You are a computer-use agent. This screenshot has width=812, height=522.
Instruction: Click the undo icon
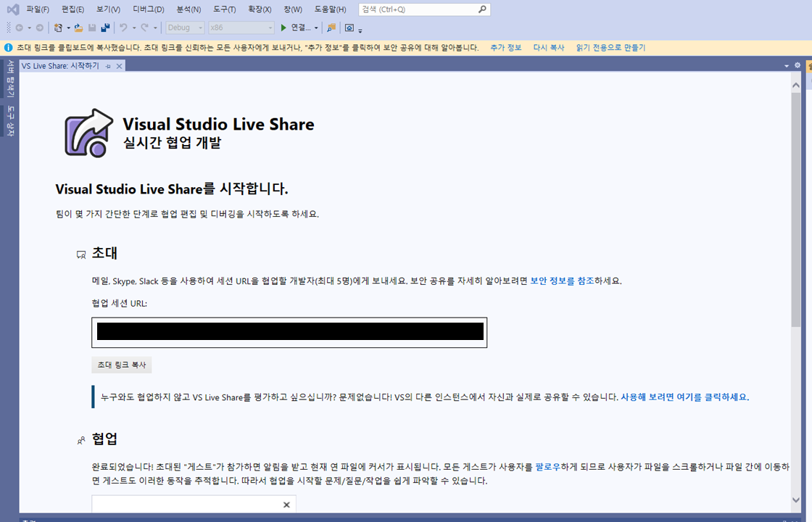123,28
